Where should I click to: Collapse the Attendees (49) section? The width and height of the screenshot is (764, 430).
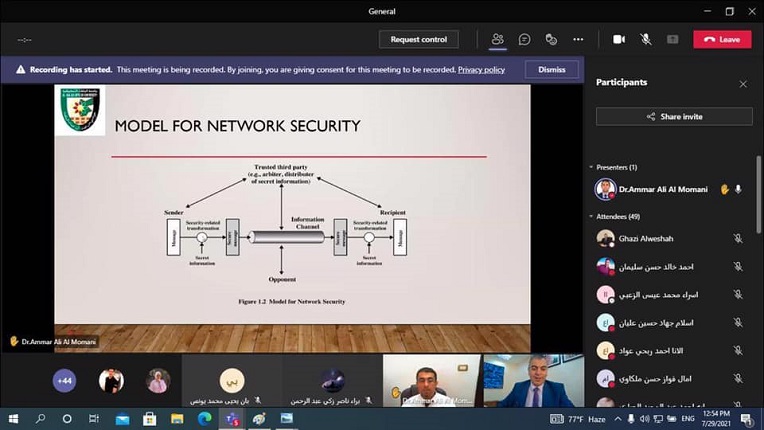590,216
